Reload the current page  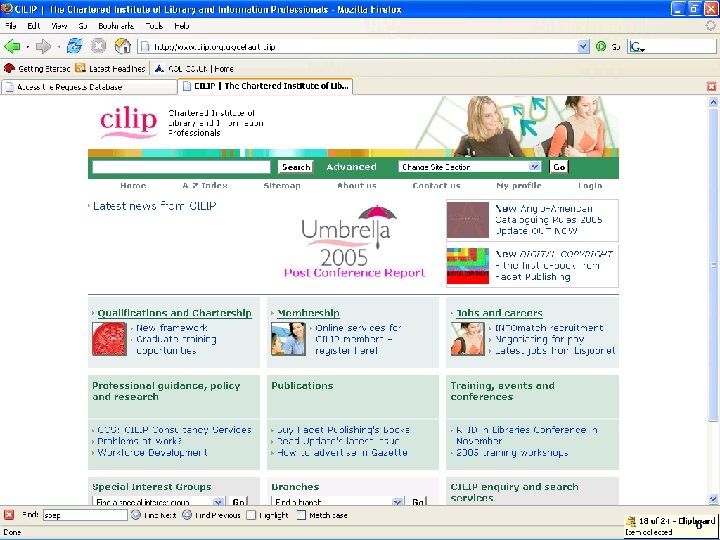[74, 46]
